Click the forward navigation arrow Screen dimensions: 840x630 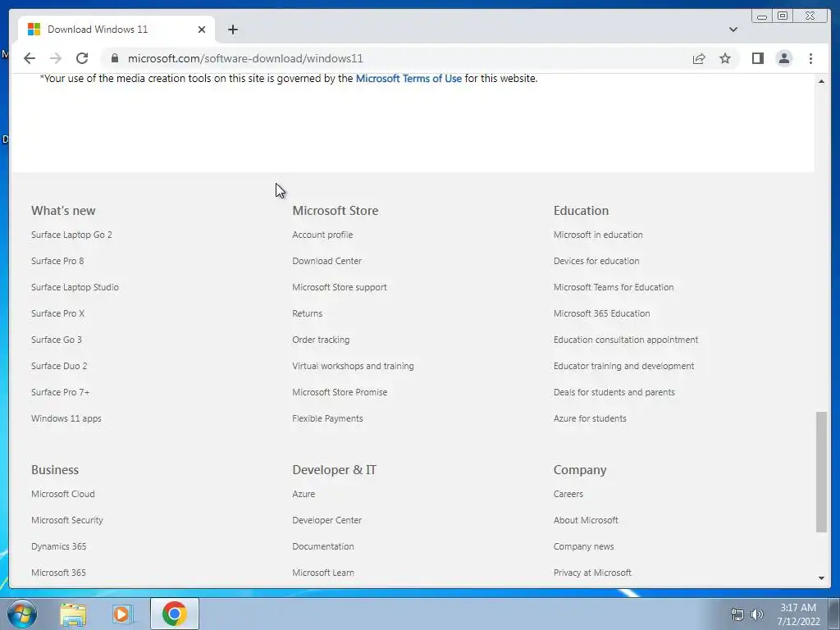pos(56,58)
